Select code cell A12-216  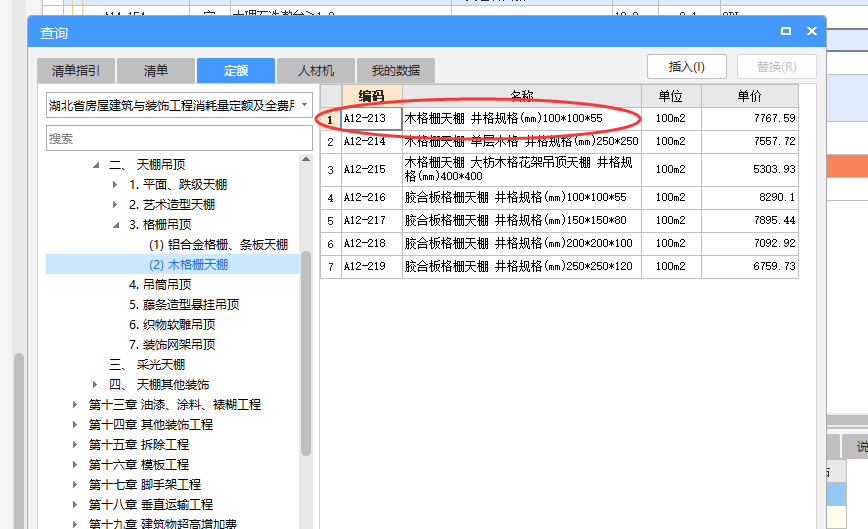click(x=371, y=198)
